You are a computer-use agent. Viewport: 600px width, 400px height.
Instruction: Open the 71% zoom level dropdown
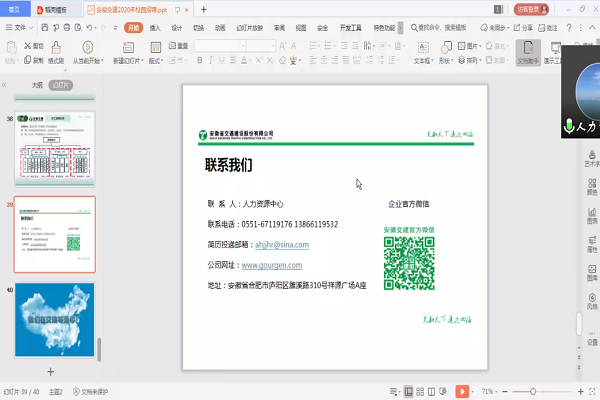[x=491, y=391]
